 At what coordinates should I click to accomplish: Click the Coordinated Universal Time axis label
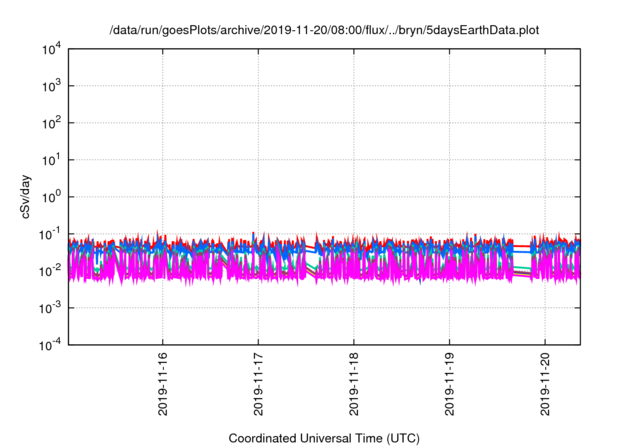click(324, 439)
